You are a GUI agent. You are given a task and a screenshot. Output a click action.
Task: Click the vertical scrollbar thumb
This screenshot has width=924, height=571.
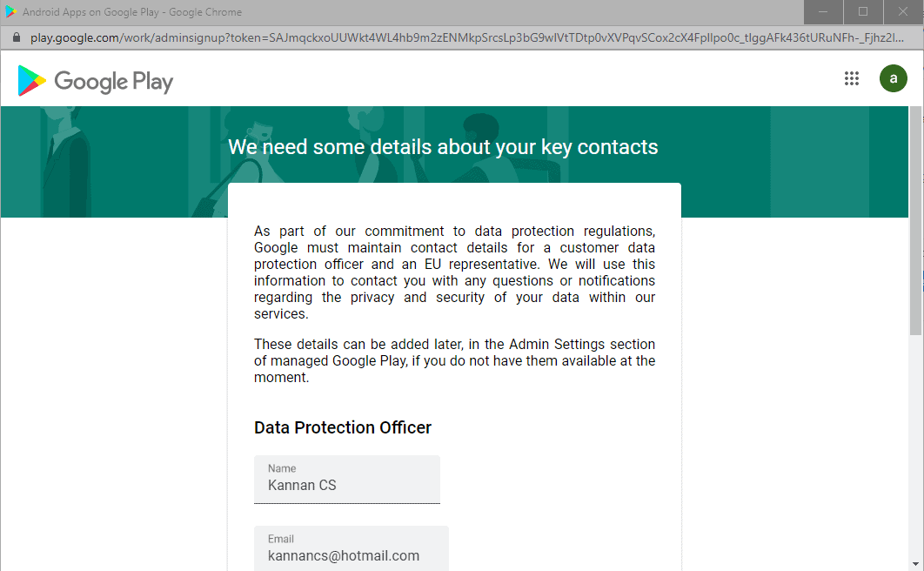pos(916,221)
